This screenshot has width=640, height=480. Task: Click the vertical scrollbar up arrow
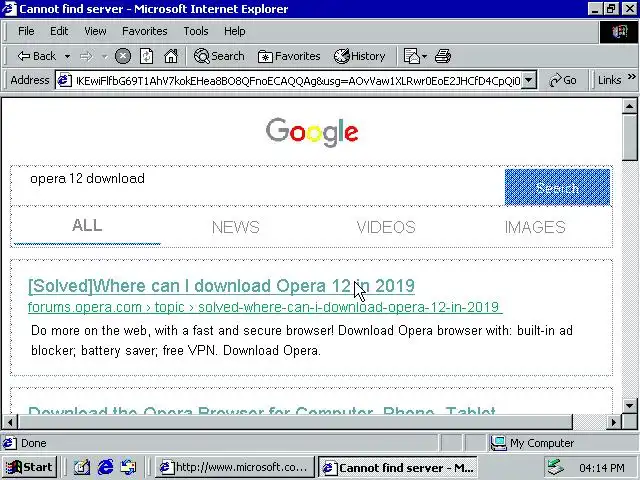(x=629, y=107)
